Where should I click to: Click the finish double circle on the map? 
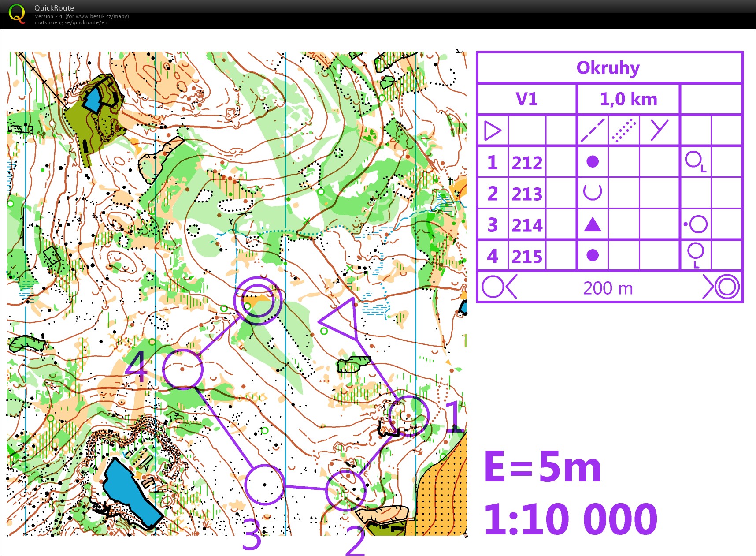[258, 301]
